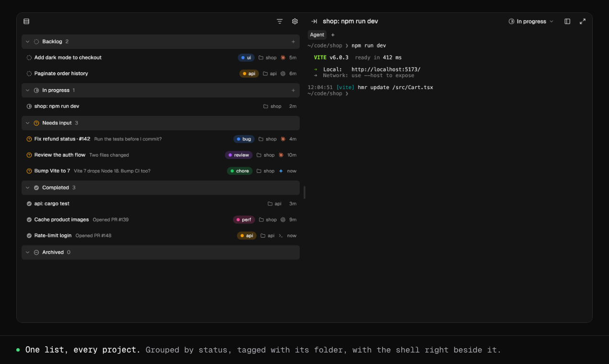609x364 pixels.
Task: Toggle status icon of Fix refund status row
Action: 29,139
